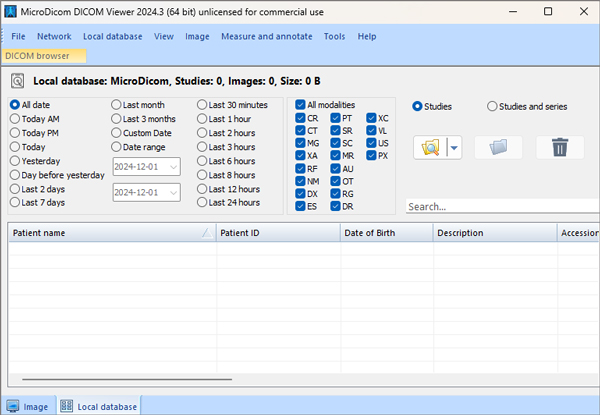Select the Day before yesterday option
600x415 pixels.
pos(15,175)
